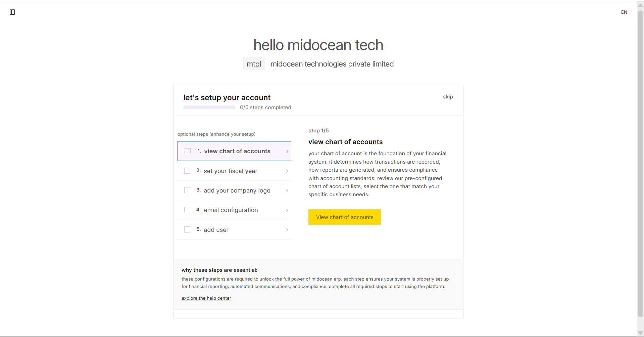
Task: Click the "View chart of accounts" button
Action: point(345,217)
